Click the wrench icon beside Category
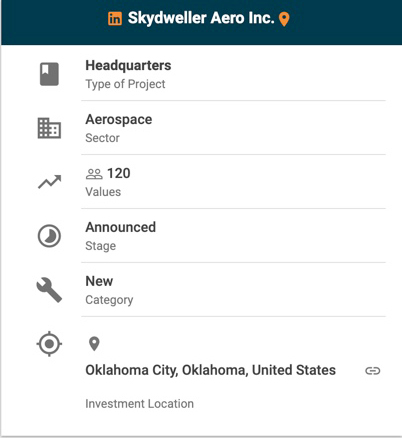The image size is (402, 438). [x=49, y=290]
